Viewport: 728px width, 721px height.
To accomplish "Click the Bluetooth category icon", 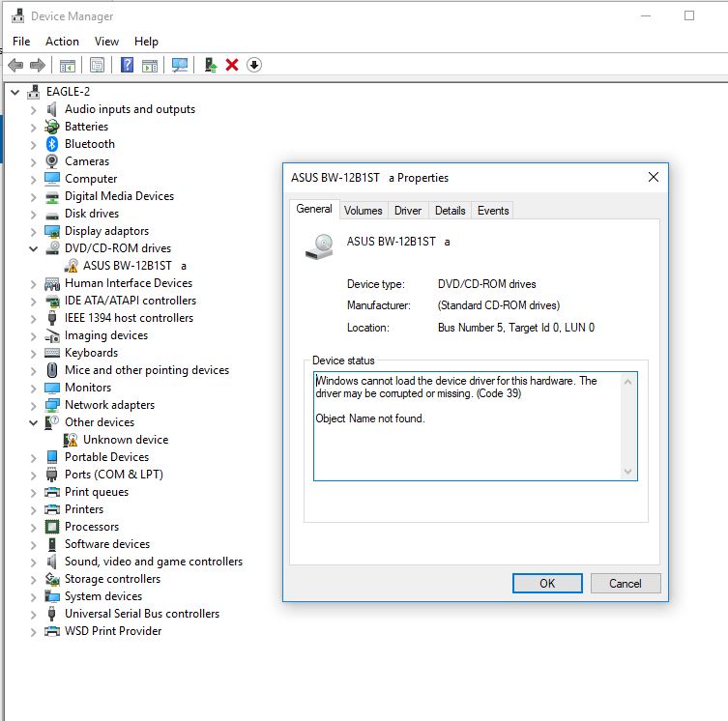I will 52,144.
